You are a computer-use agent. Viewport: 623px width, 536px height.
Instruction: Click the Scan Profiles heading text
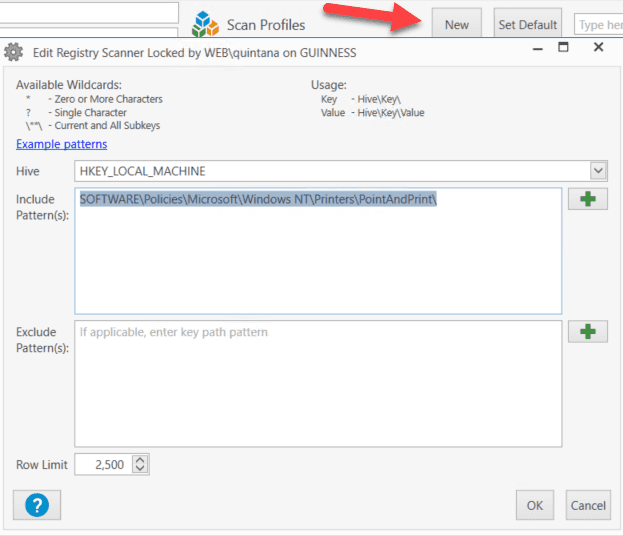pos(266,25)
